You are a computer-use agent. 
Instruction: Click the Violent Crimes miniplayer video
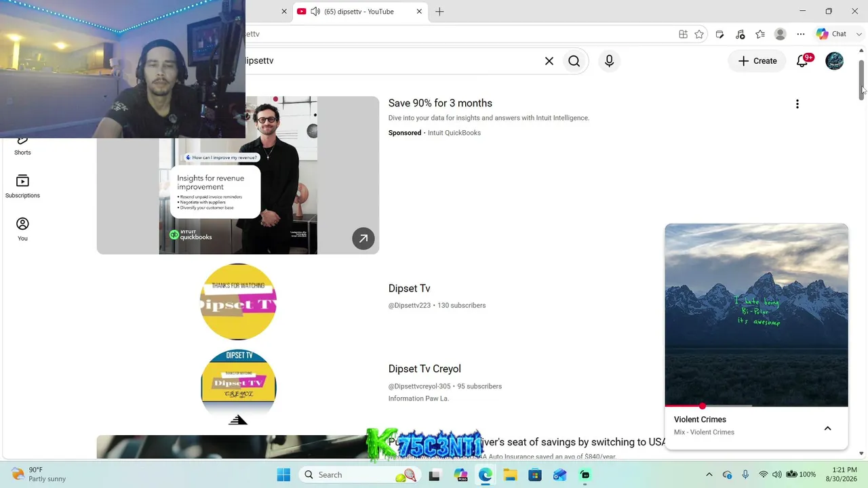coord(756,314)
